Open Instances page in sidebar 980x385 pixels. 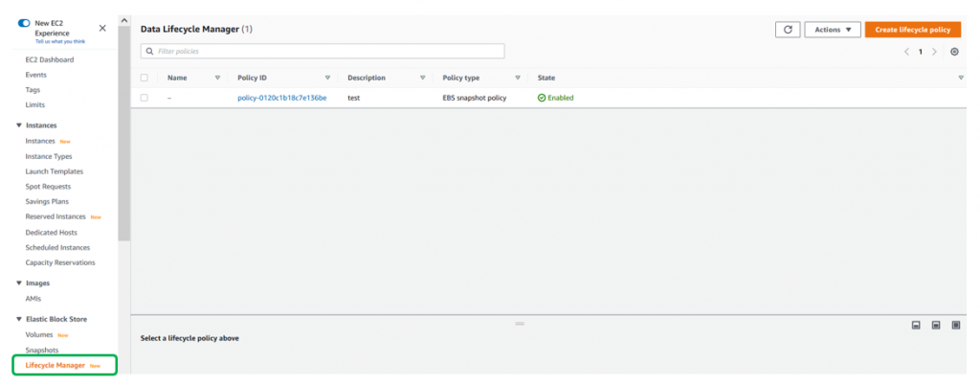[40, 141]
